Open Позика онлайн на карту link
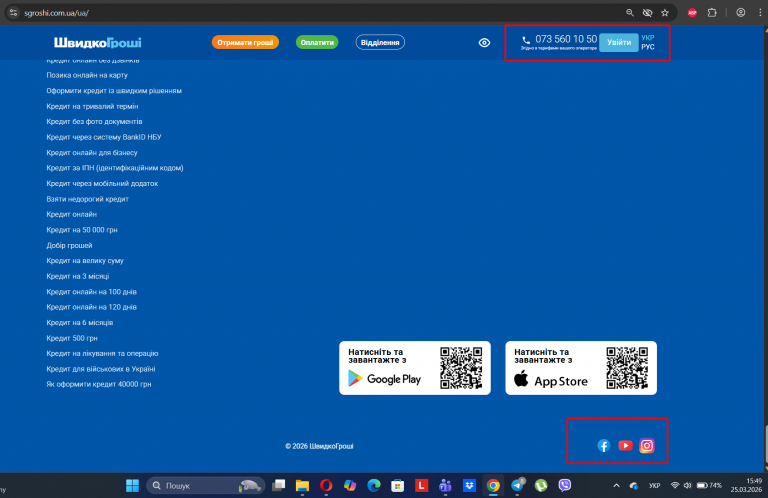The width and height of the screenshot is (768, 498). click(x=87, y=75)
